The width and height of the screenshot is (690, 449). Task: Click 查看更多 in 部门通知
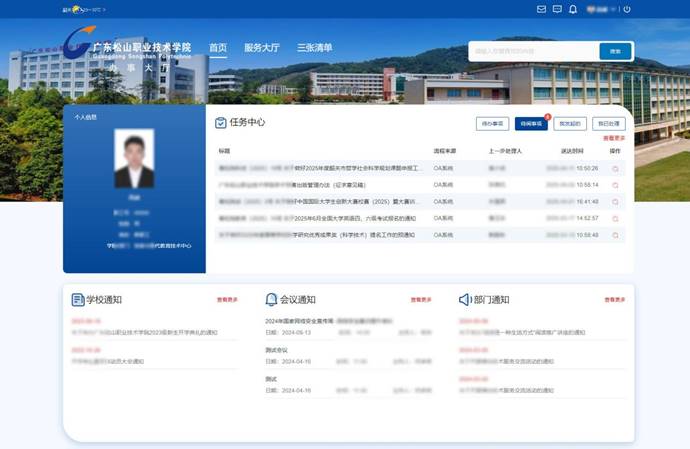(x=615, y=300)
